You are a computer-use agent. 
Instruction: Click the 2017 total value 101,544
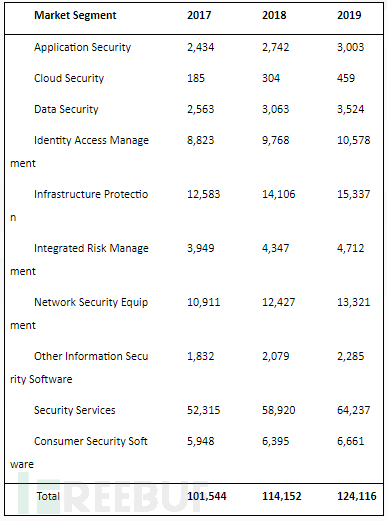point(207,496)
